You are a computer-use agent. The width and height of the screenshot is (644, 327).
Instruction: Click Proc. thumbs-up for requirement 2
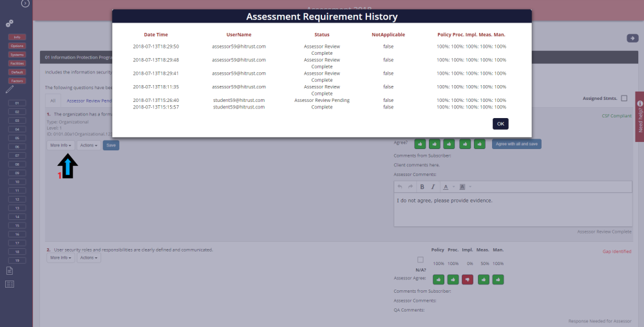pyautogui.click(x=453, y=280)
